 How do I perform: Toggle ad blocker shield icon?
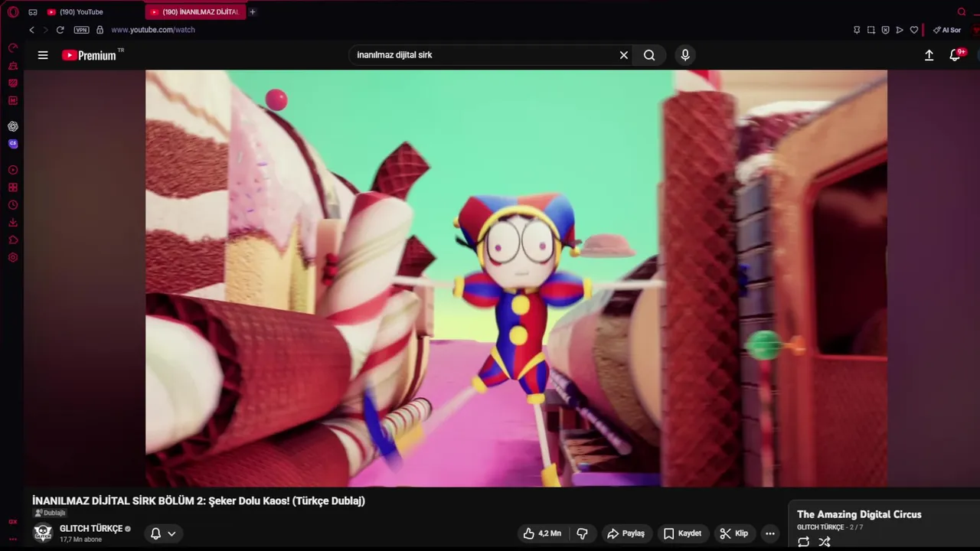point(885,30)
